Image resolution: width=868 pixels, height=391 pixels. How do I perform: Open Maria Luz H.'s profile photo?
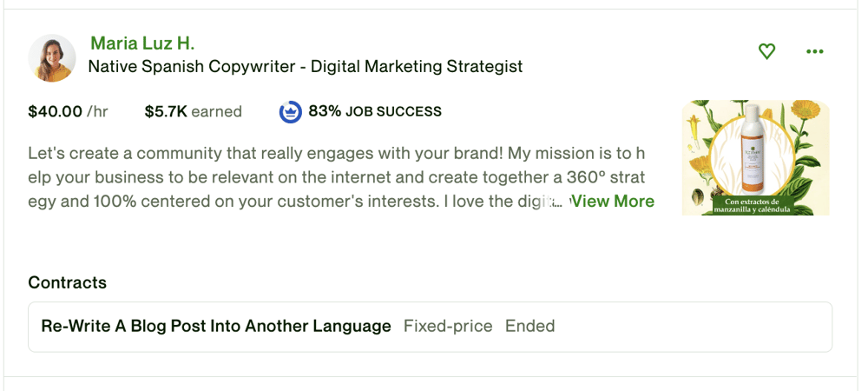pos(52,58)
